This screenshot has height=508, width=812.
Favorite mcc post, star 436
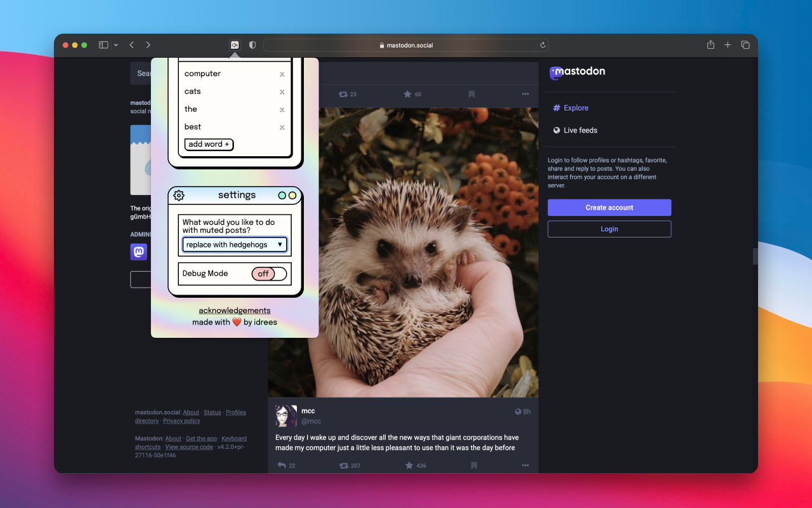tap(416, 465)
